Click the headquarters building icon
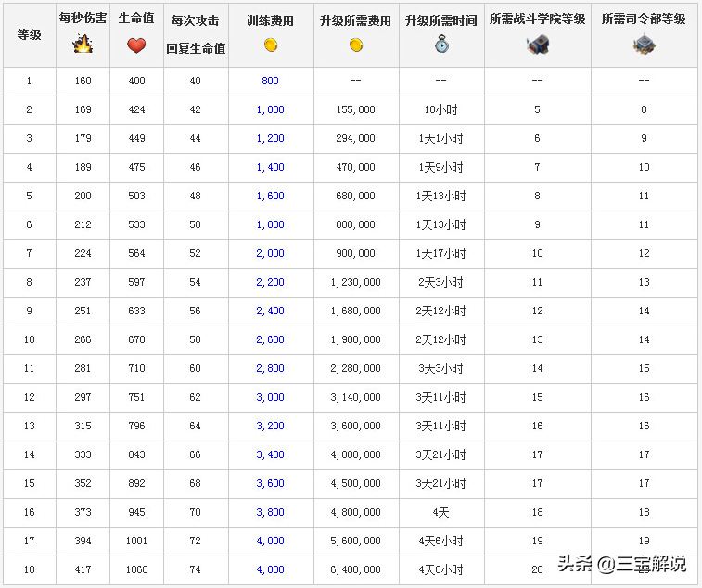Viewport: 702px width, 588px height. point(644,45)
